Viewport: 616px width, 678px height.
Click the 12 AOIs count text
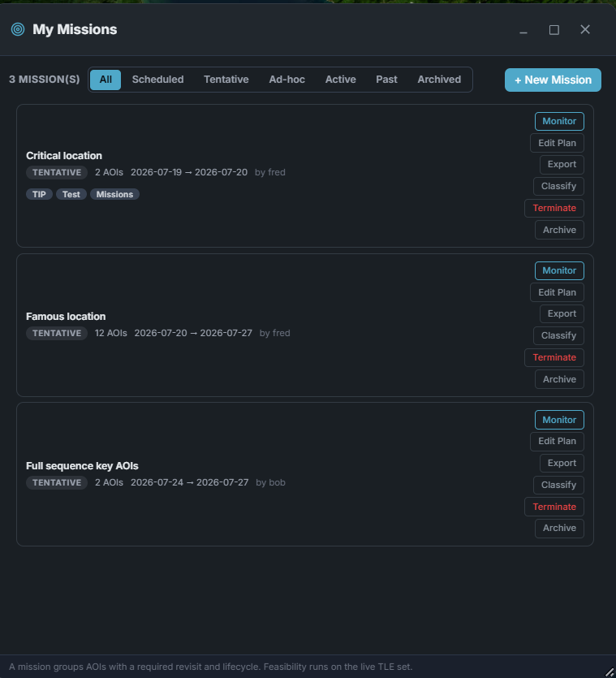point(111,334)
